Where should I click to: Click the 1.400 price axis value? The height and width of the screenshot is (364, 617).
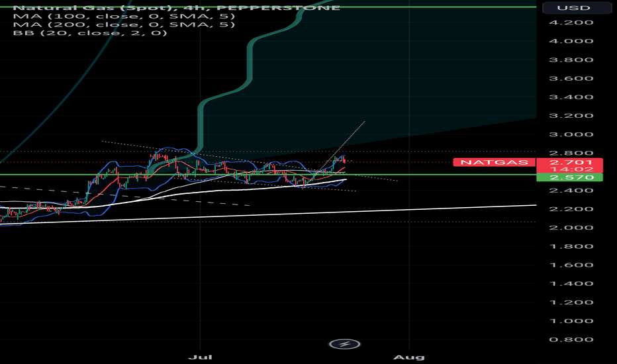click(571, 284)
